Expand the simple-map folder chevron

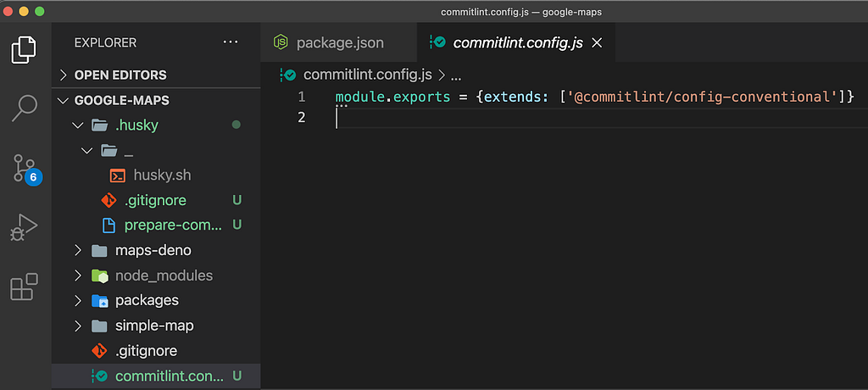[x=77, y=326]
